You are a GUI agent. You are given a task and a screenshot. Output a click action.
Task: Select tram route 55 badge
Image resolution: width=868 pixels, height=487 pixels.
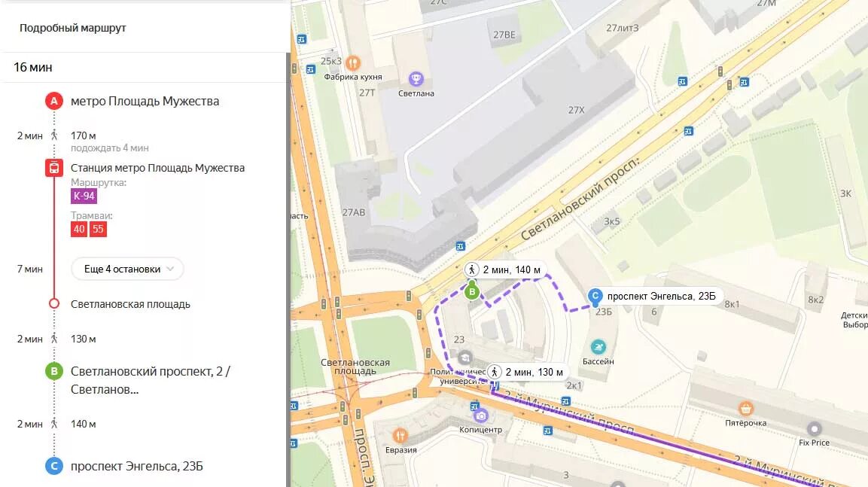click(98, 229)
